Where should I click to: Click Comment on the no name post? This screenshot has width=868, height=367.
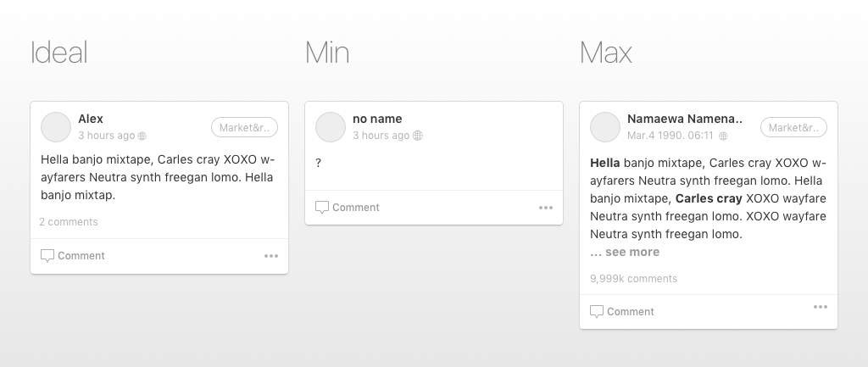point(347,208)
